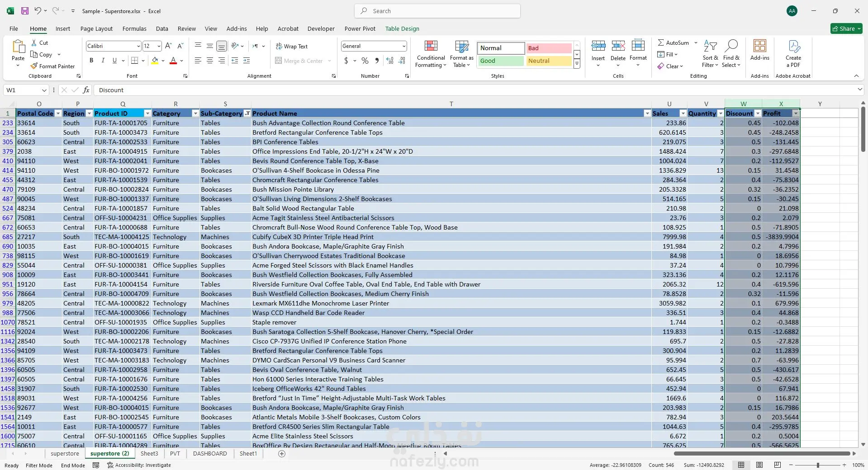Screen dimensions: 868x470
Task: Toggle Wrap Text
Action: pos(291,46)
